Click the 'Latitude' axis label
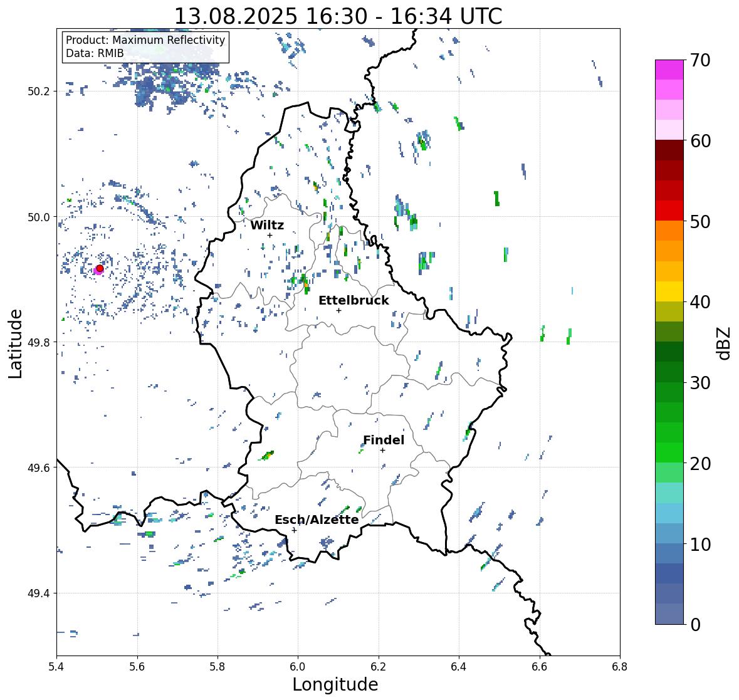 [15, 343]
